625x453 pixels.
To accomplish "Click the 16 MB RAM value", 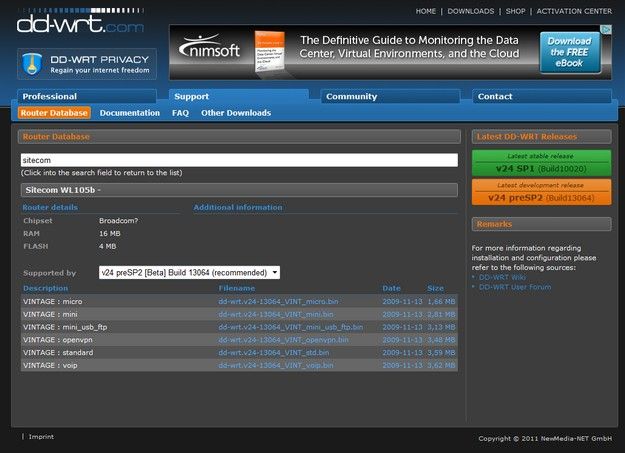I will [110, 233].
